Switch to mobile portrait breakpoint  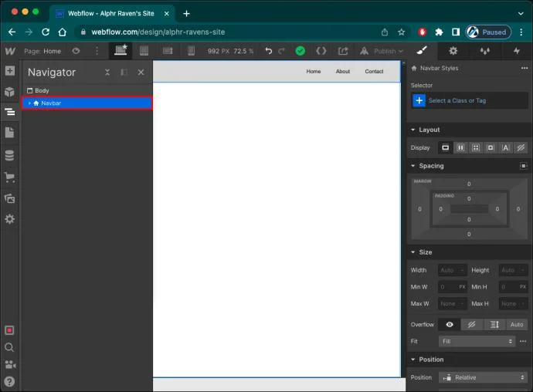pyautogui.click(x=191, y=51)
